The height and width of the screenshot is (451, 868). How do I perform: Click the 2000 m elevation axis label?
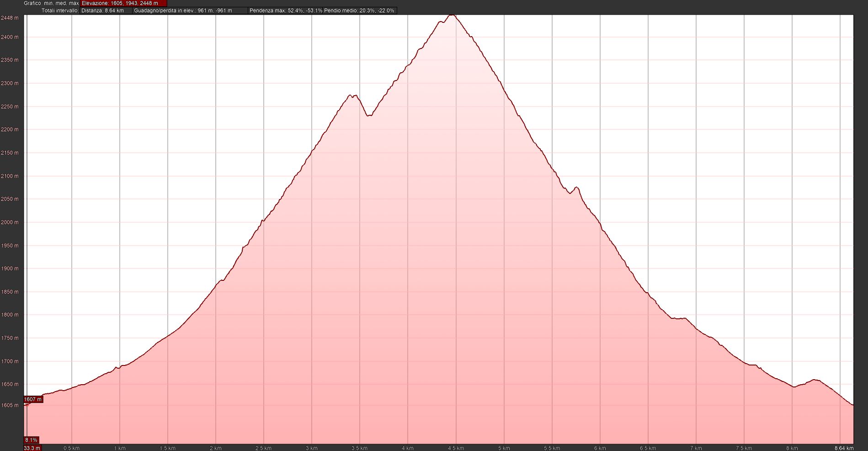10,222
